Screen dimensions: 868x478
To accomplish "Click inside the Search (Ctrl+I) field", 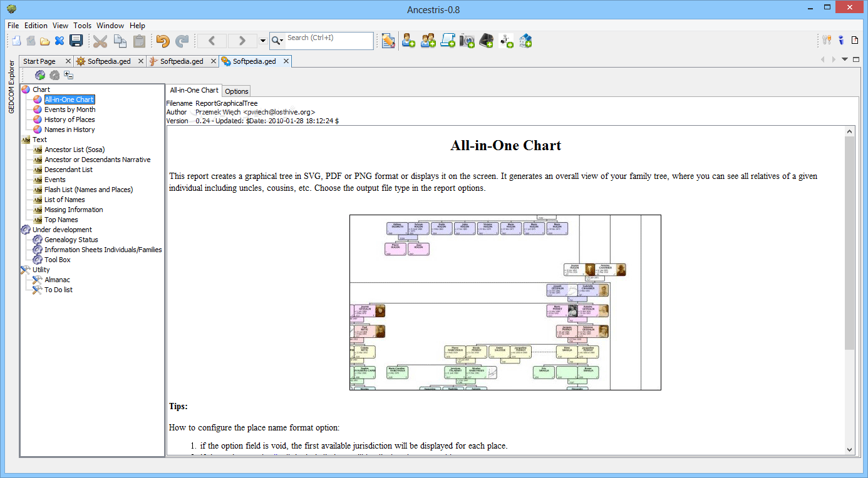I will [x=329, y=41].
